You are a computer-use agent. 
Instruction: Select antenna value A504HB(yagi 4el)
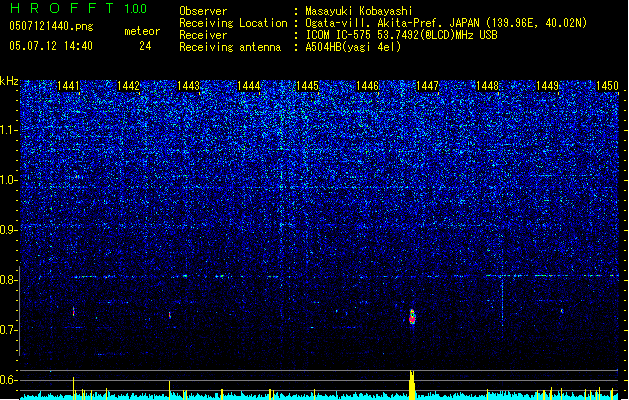[x=353, y=47]
